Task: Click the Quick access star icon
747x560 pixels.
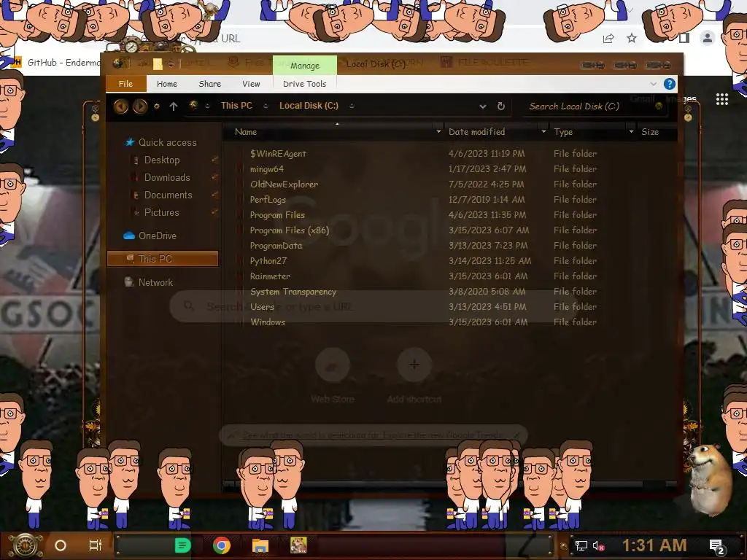Action: point(129,142)
